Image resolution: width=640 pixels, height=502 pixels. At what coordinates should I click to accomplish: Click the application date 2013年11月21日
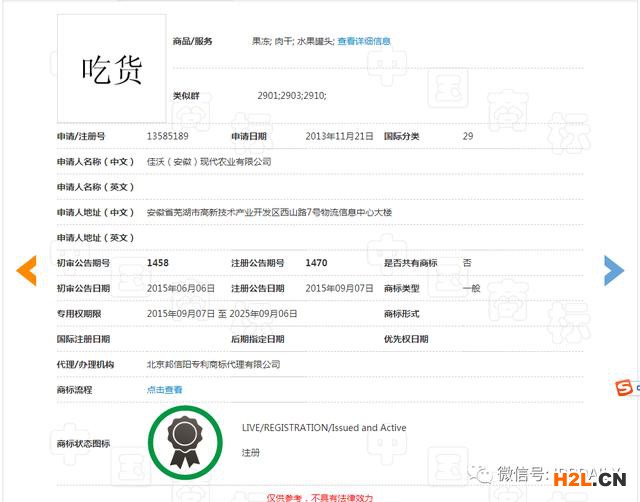tap(339, 136)
